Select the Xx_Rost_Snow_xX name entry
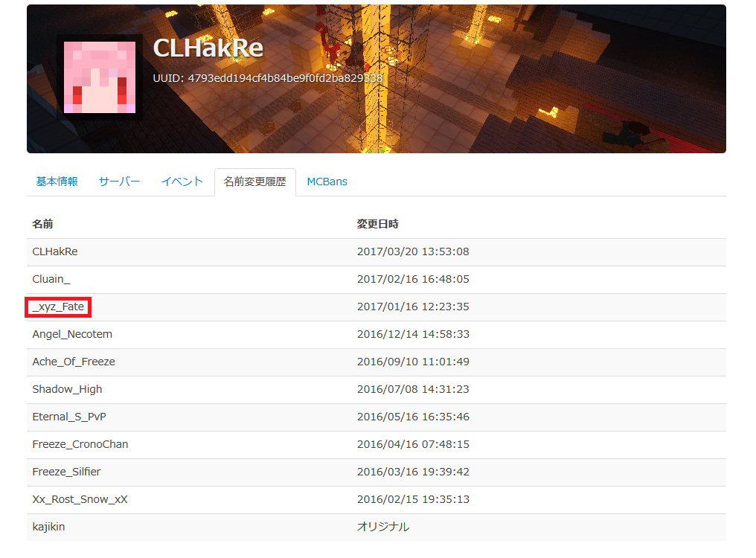Viewport: 756px width, 558px height. [x=80, y=499]
